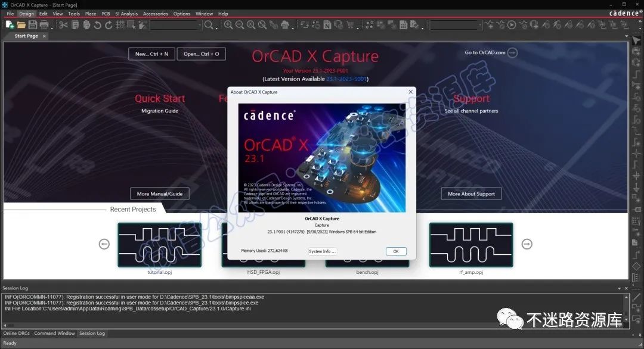Toggle the snap-to-grid toolbar icon
The width and height of the screenshot is (644, 349).
[x=120, y=25]
